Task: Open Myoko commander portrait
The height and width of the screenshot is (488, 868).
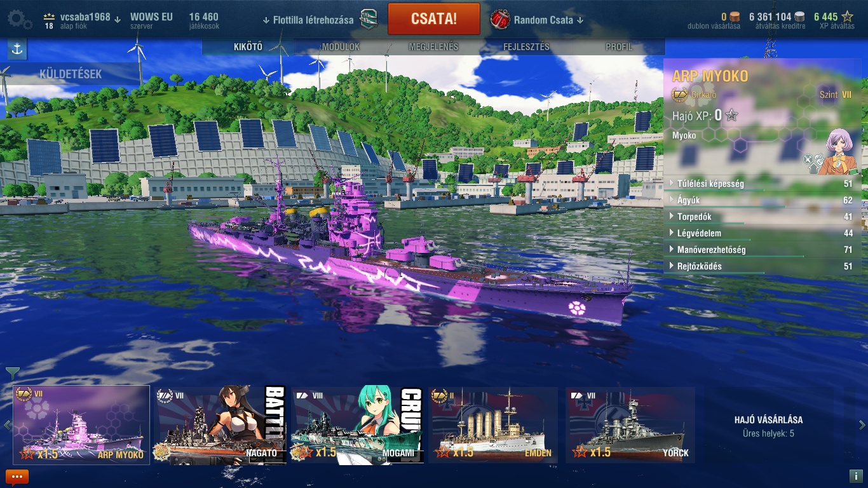Action: [836, 151]
